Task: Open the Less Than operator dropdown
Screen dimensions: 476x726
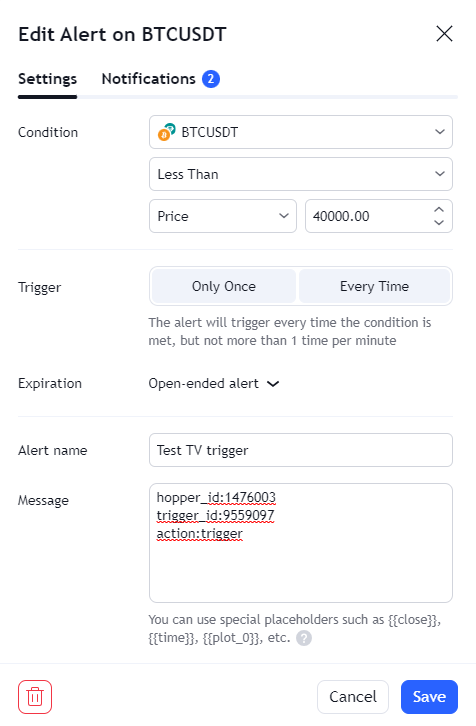Action: (x=301, y=174)
